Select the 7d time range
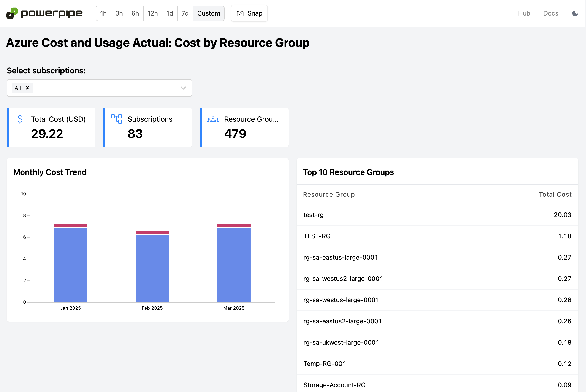 point(185,13)
